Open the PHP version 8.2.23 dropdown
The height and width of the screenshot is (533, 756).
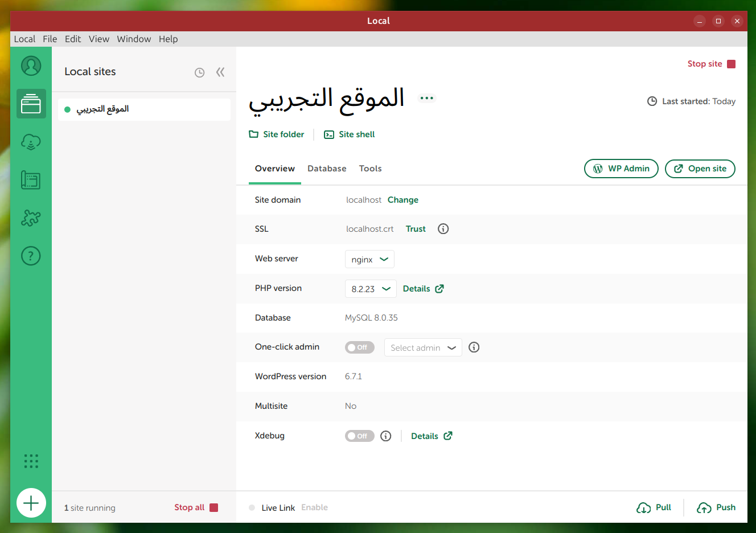point(371,289)
